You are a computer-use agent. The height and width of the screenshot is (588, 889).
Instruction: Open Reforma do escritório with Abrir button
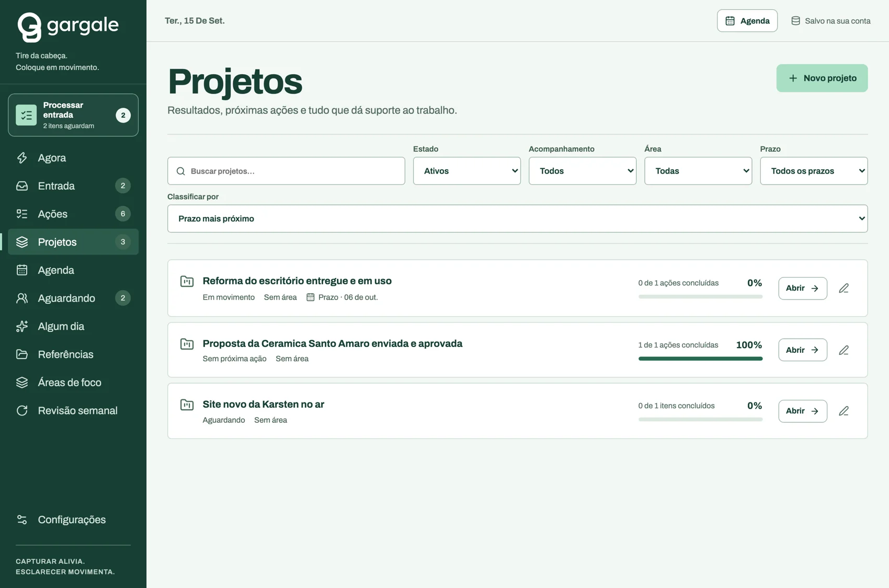802,288
